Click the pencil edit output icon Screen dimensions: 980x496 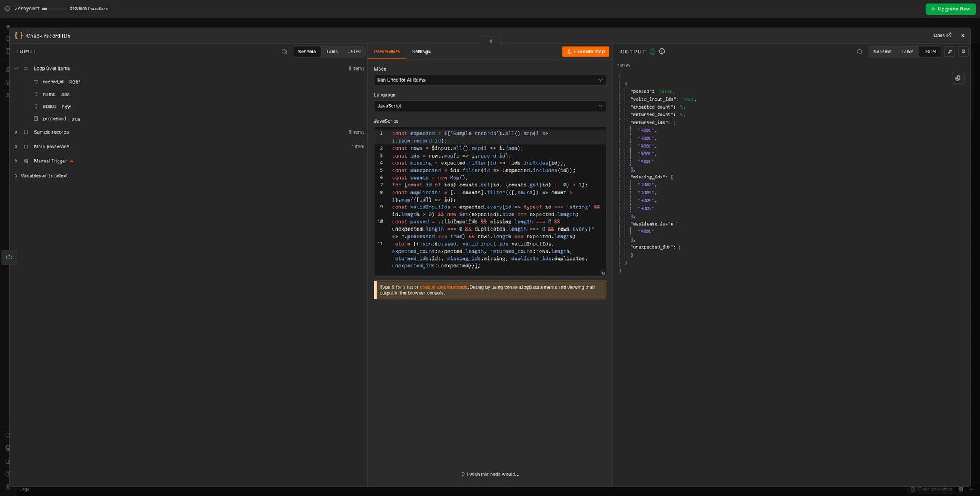click(x=950, y=52)
